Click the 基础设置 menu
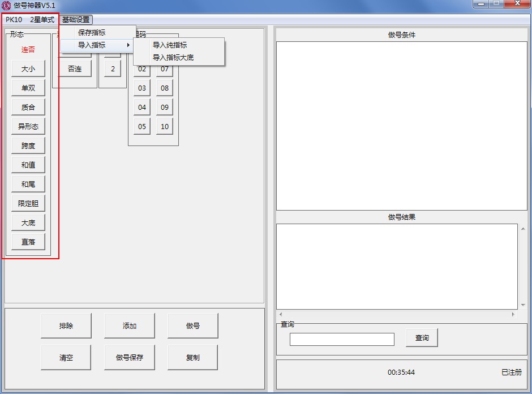 pos(76,20)
